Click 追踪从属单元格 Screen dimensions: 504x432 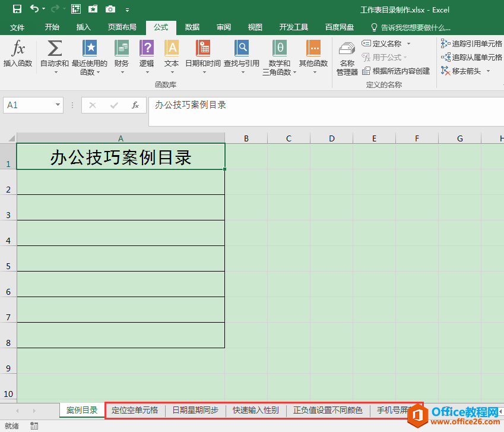pos(471,57)
